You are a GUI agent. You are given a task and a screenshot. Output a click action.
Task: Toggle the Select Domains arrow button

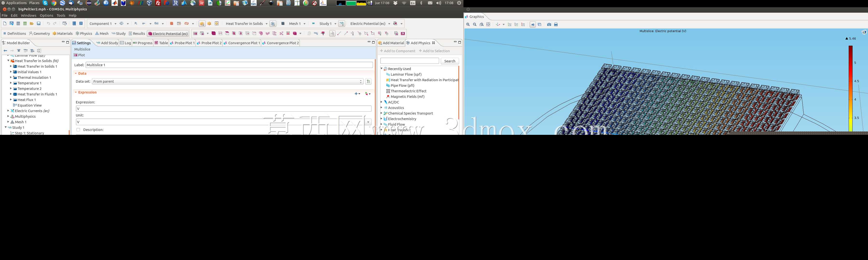click(x=332, y=33)
